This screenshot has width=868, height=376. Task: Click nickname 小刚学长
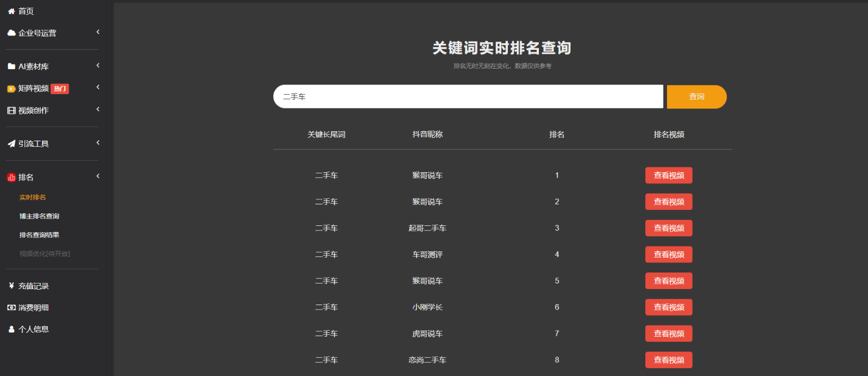click(x=428, y=307)
